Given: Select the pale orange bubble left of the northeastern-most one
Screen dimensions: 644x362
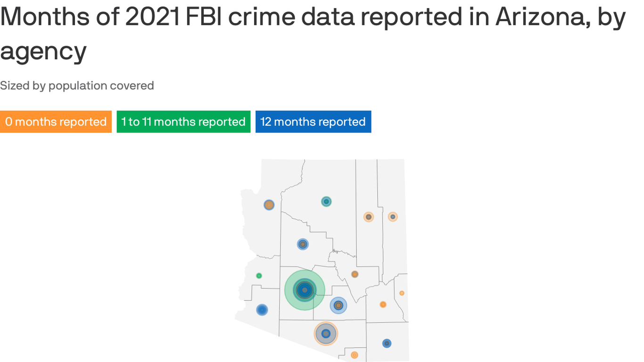Looking at the screenshot, I should (369, 217).
